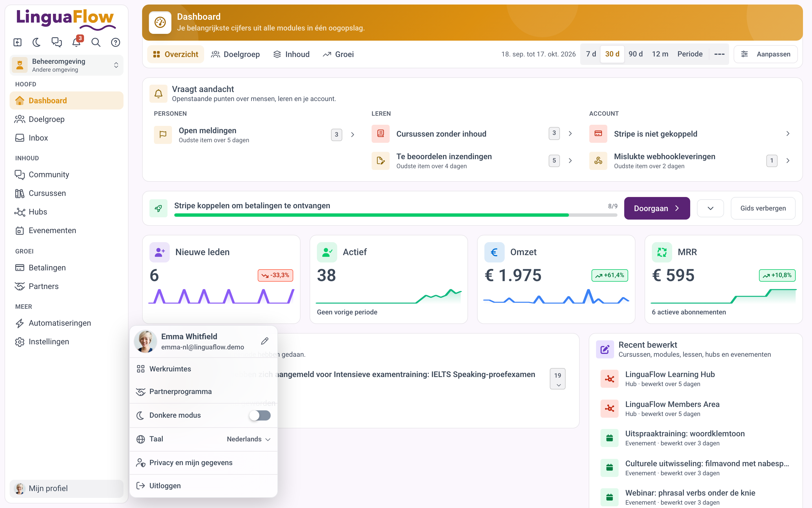Open the --- comparison option

tap(720, 54)
